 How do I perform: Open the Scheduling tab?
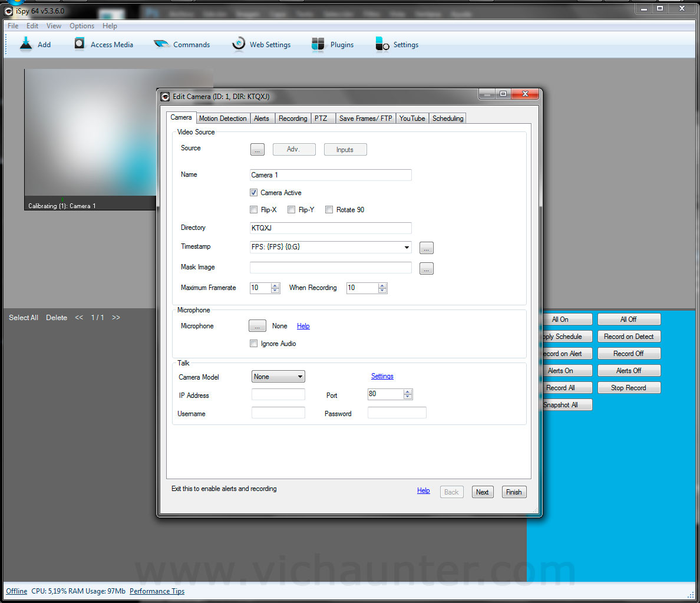click(448, 118)
